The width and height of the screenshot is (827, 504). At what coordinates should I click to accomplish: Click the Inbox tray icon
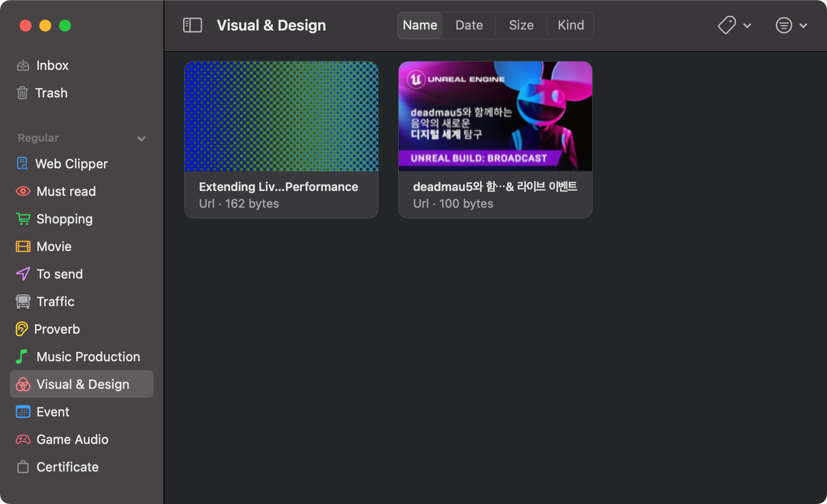click(x=23, y=65)
